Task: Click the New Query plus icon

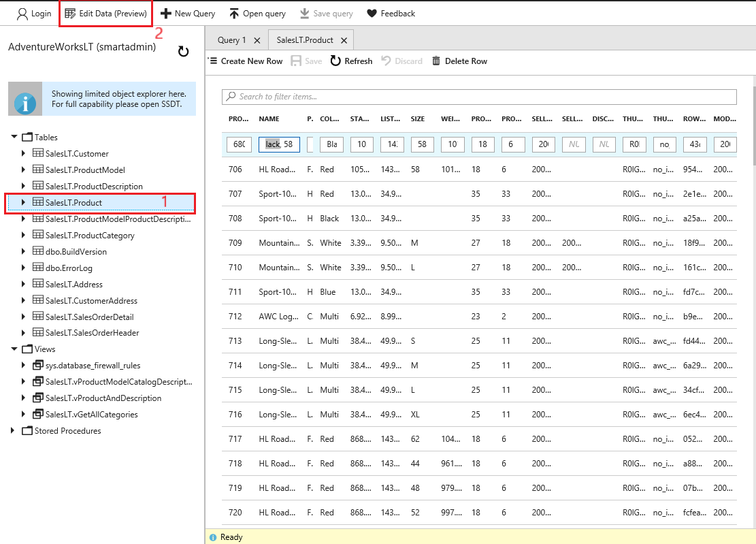Action: (x=165, y=14)
